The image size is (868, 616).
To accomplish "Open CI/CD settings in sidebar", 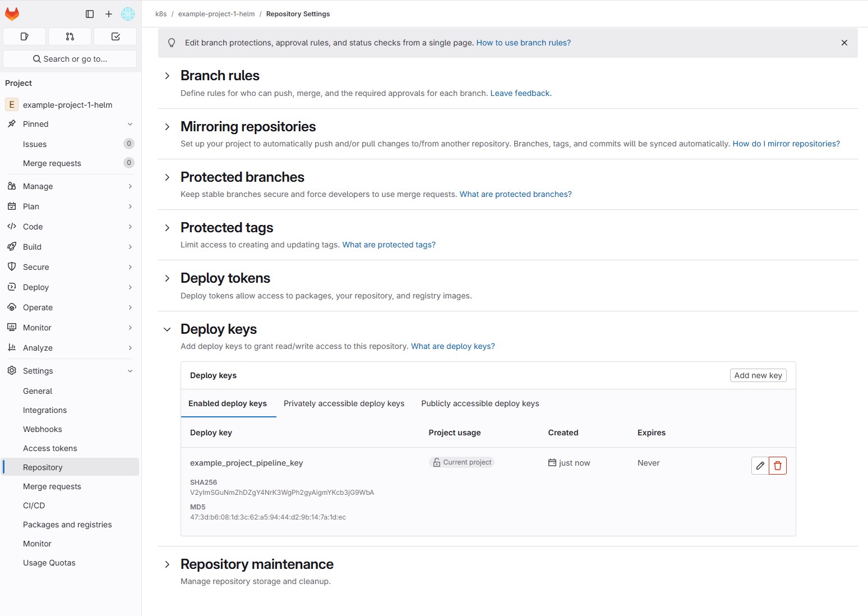I will point(34,505).
